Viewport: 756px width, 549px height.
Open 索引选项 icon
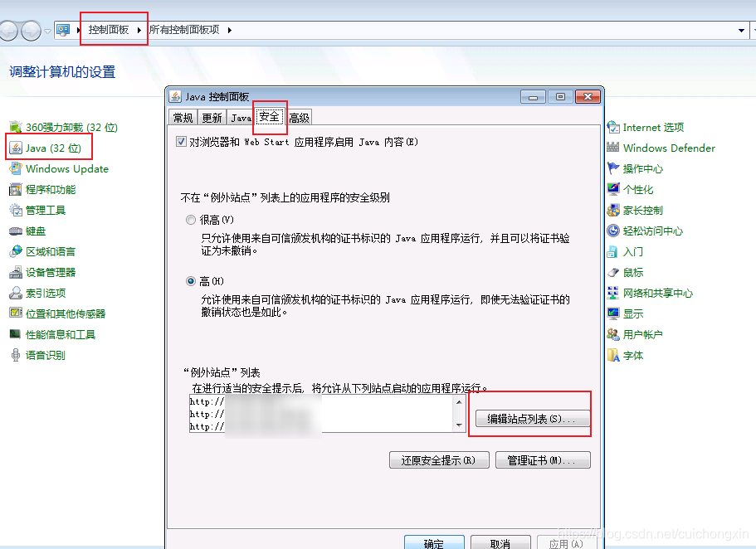click(16, 293)
